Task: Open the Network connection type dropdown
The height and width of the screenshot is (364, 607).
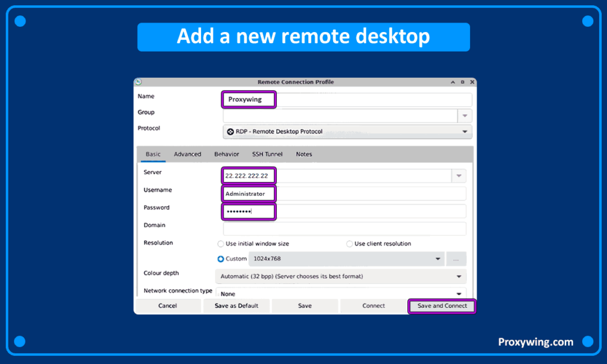Action: [x=341, y=294]
